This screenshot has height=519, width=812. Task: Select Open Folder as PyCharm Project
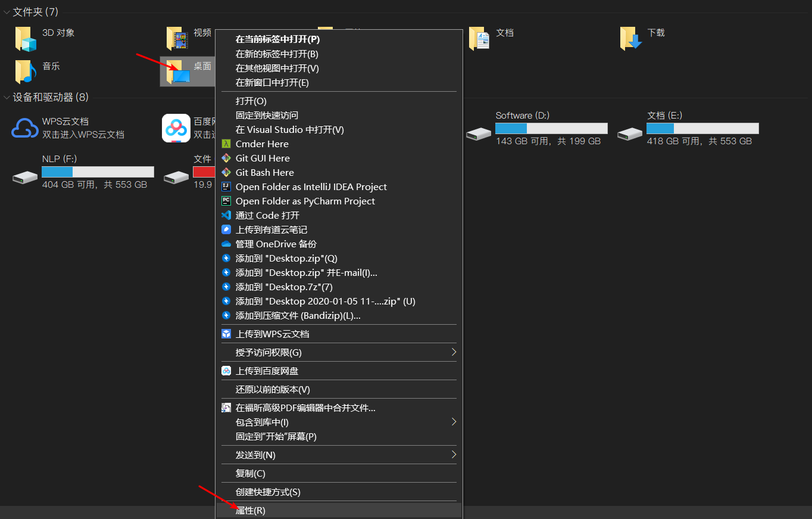click(305, 201)
